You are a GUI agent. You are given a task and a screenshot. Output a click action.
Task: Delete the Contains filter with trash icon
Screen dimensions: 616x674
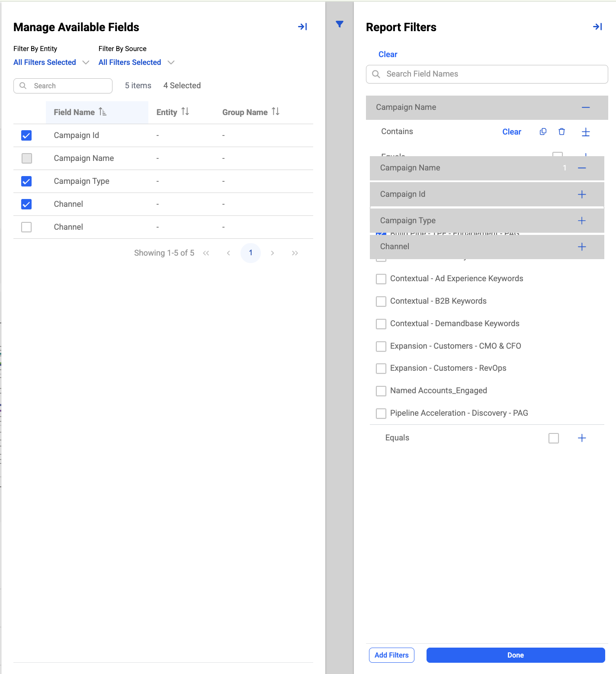561,132
